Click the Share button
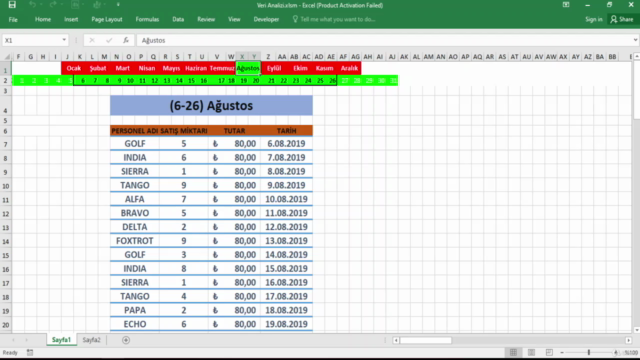Screen dimensions: 640x360 [x=622, y=19]
